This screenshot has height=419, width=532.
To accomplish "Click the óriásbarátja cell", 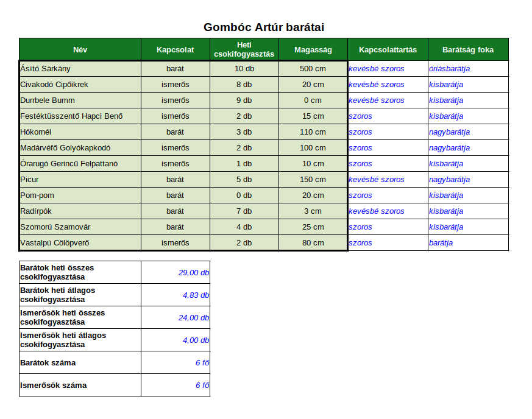I will pos(468,68).
